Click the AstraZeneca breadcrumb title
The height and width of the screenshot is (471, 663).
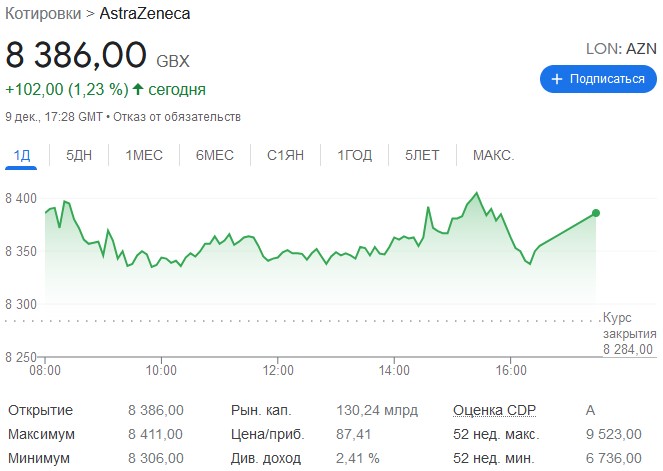click(x=145, y=14)
